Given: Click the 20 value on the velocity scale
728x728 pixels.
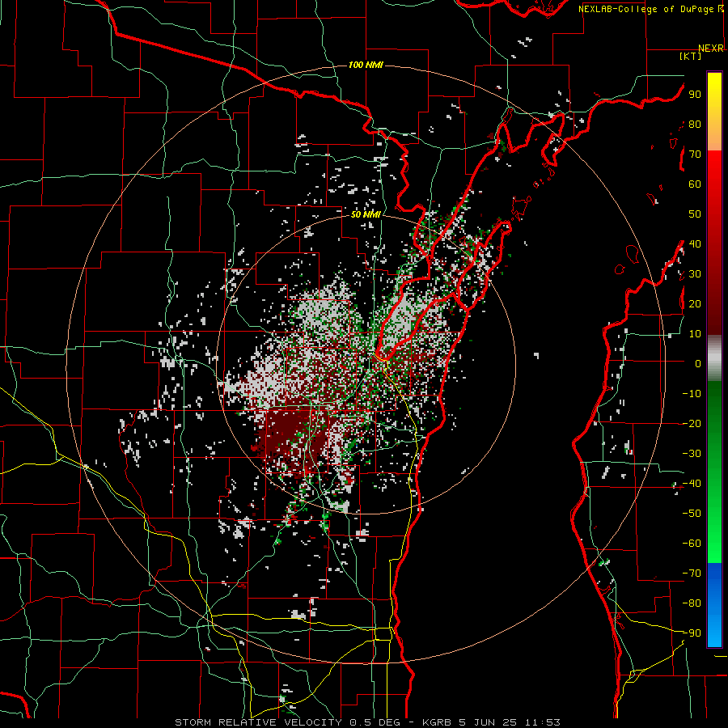Looking at the screenshot, I should (x=695, y=304).
